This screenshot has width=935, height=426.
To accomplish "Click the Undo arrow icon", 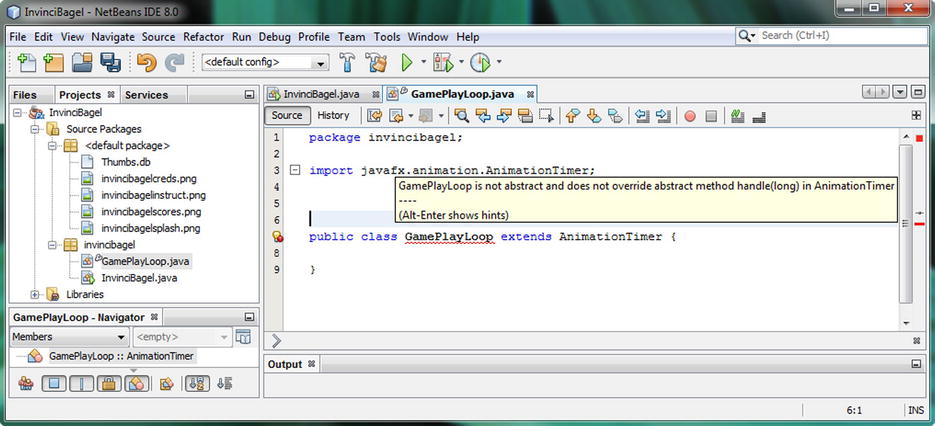I will [x=147, y=62].
